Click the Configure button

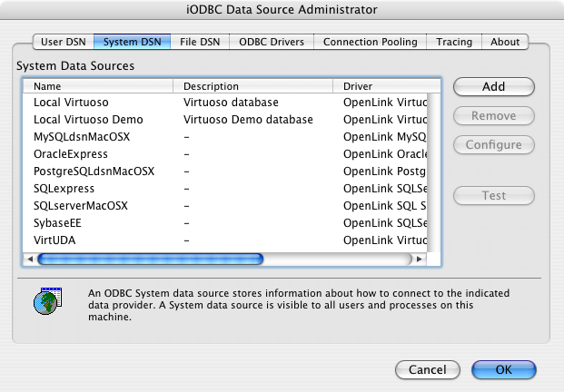coord(494,145)
